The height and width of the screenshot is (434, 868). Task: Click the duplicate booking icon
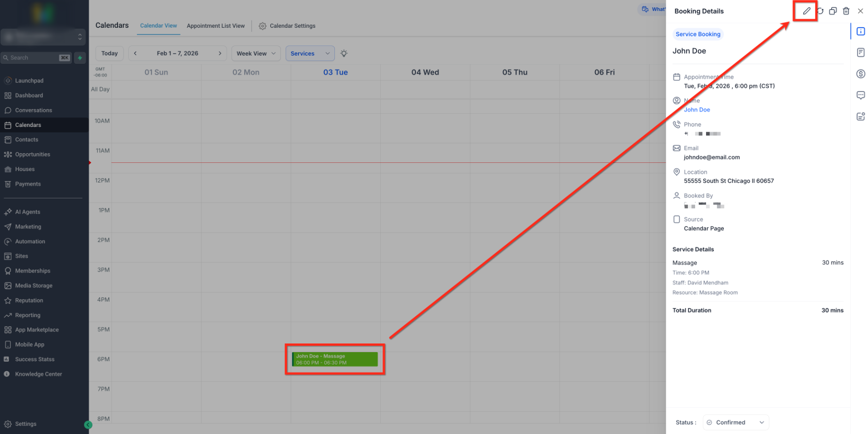pyautogui.click(x=833, y=11)
